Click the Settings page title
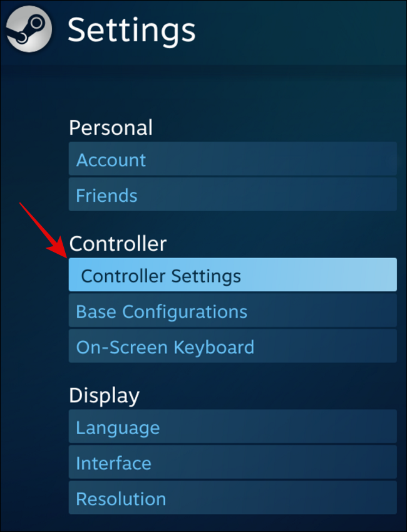 tap(131, 31)
